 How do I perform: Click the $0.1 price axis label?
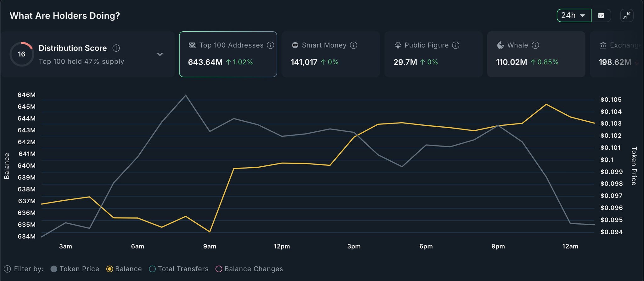pyautogui.click(x=607, y=160)
